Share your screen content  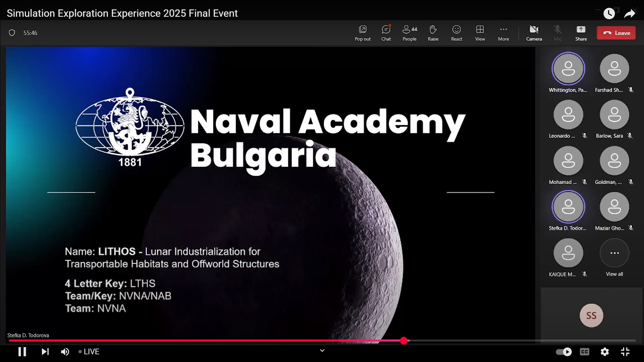click(581, 33)
